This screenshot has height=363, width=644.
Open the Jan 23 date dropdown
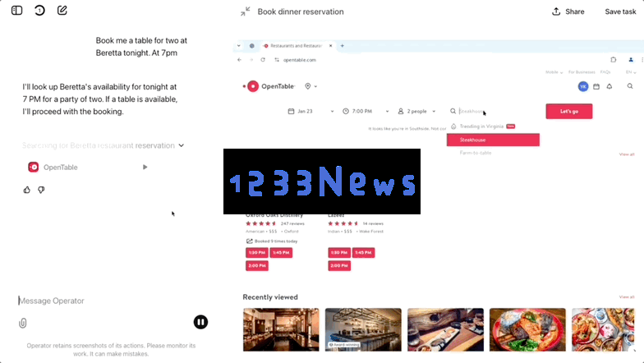(x=310, y=112)
